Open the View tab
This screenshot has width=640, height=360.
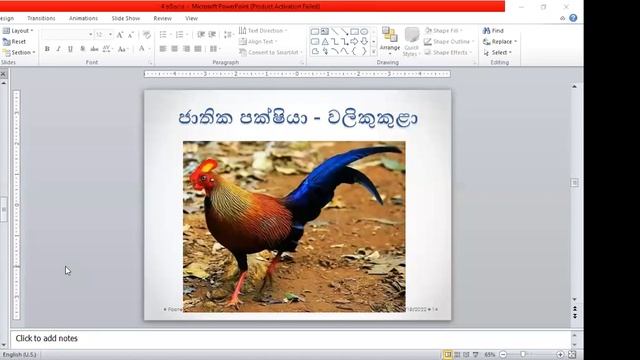click(191, 18)
